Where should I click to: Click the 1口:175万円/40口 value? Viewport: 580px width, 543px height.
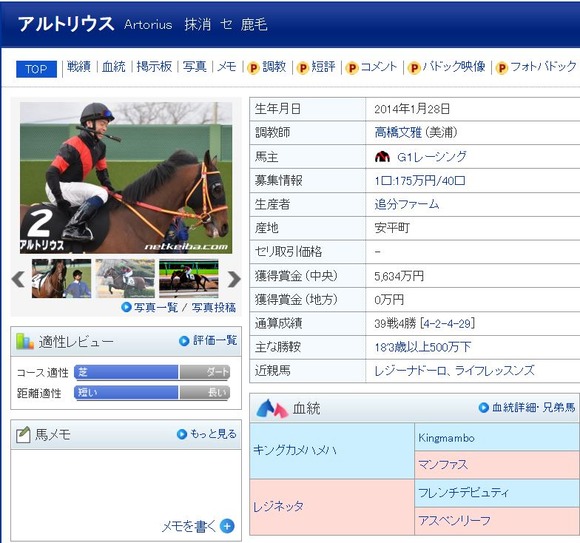click(x=420, y=181)
